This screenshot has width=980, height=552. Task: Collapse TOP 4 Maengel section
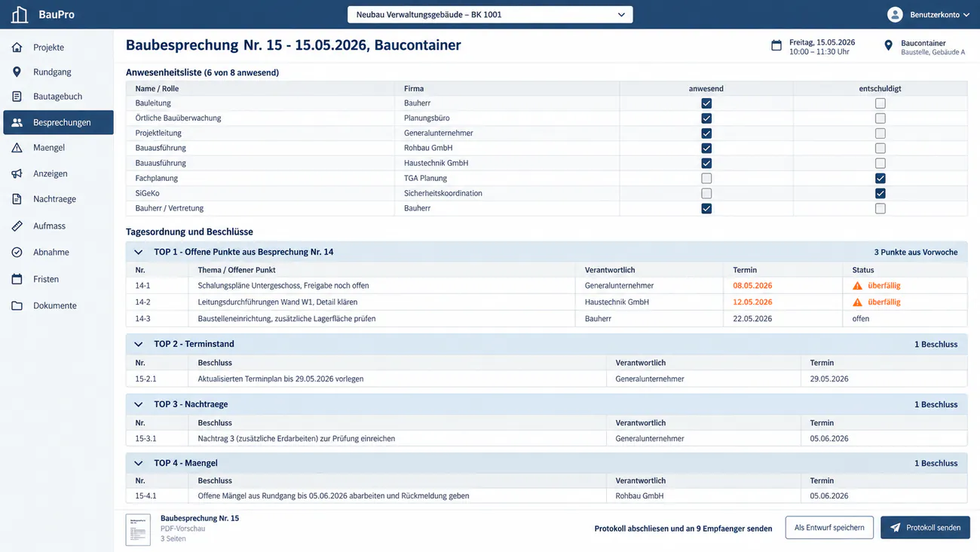138,463
